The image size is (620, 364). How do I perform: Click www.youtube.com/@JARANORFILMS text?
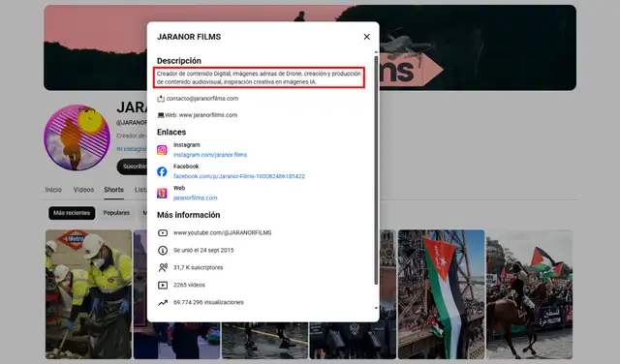pos(222,232)
